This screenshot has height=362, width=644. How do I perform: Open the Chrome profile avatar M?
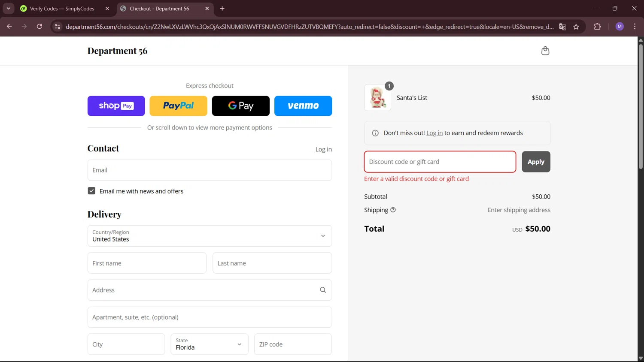tap(620, 27)
